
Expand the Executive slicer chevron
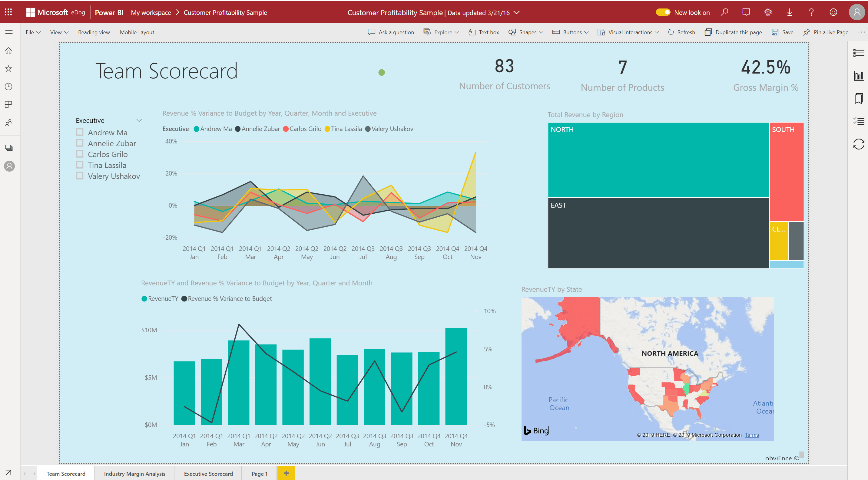point(139,120)
